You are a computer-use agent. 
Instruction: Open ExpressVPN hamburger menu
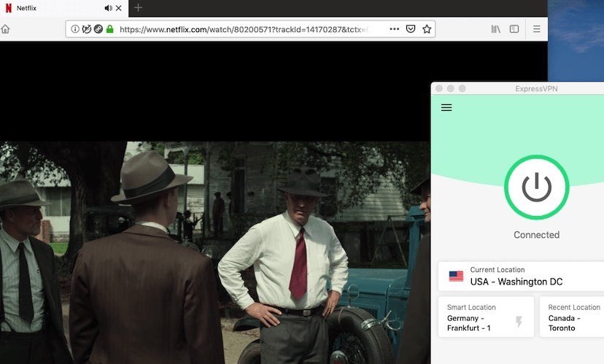(446, 107)
